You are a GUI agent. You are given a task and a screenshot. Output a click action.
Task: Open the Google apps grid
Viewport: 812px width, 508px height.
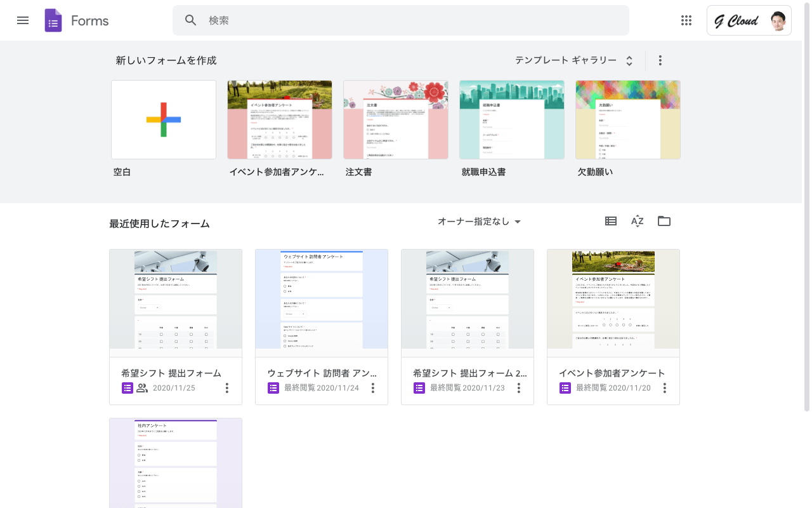click(x=686, y=20)
